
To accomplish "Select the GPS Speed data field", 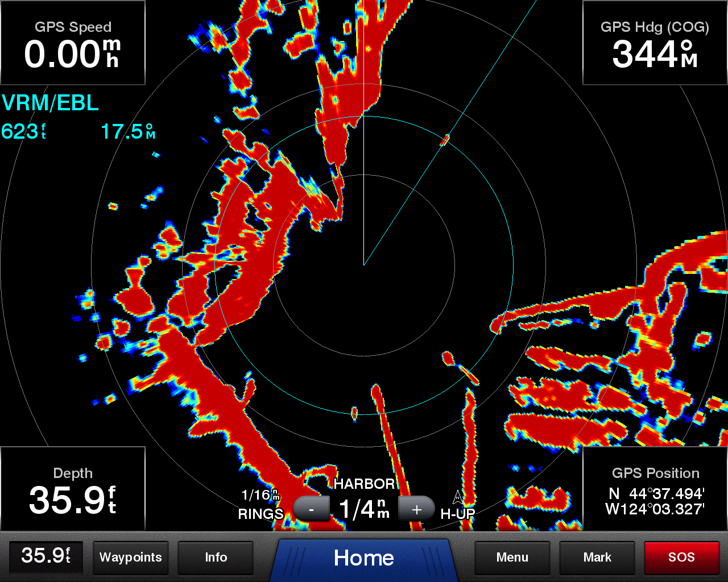I will pyautogui.click(x=73, y=43).
